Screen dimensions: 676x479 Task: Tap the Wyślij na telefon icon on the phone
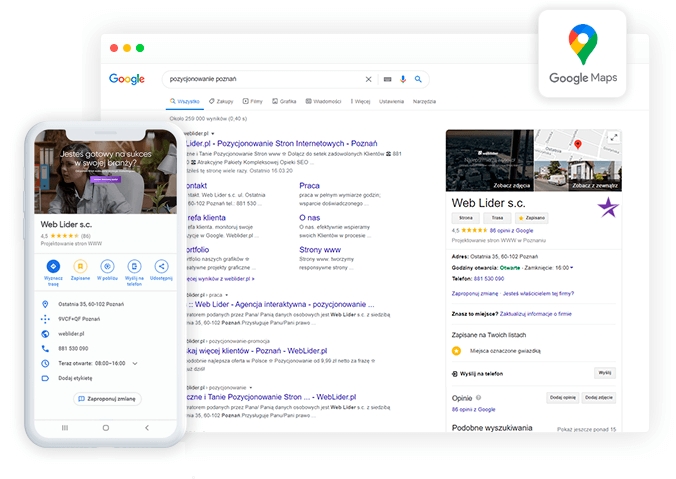tap(135, 266)
